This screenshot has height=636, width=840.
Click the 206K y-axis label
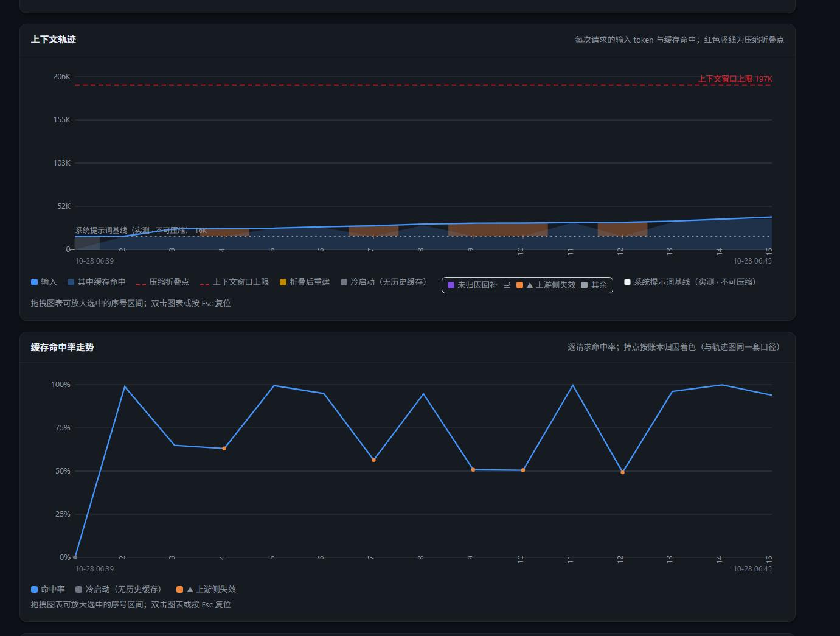pos(61,77)
